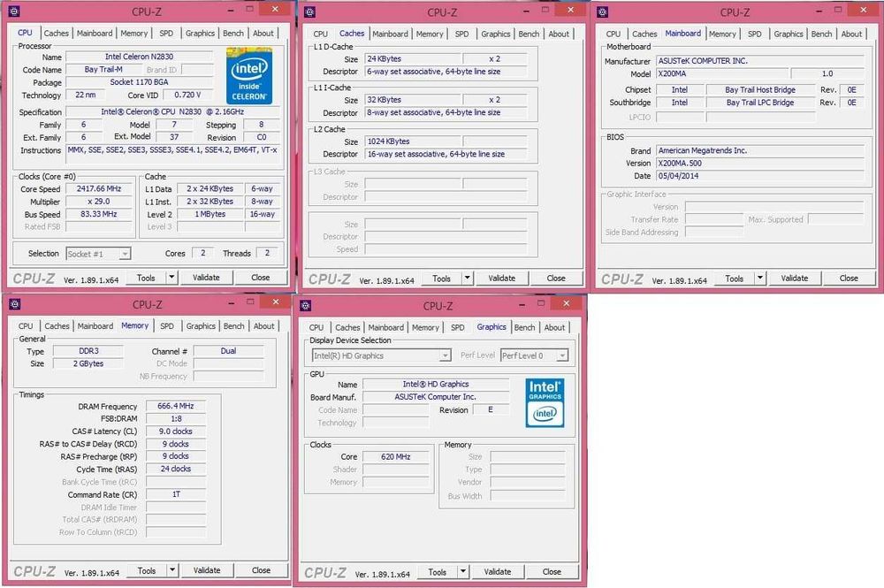Click the Bay Trail Host Bridge chipset field
Viewport: 884px width, 588px height.
click(760, 89)
